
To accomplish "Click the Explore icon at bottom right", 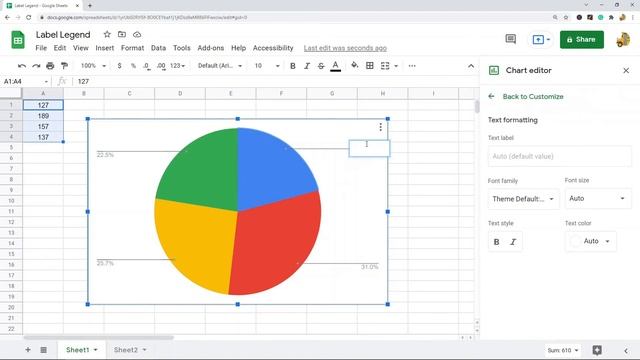I will tap(597, 350).
